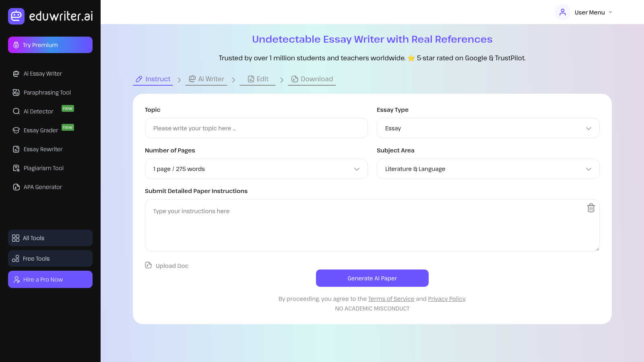Click the Free Tools shapes icon
644x362 pixels.
click(x=16, y=259)
